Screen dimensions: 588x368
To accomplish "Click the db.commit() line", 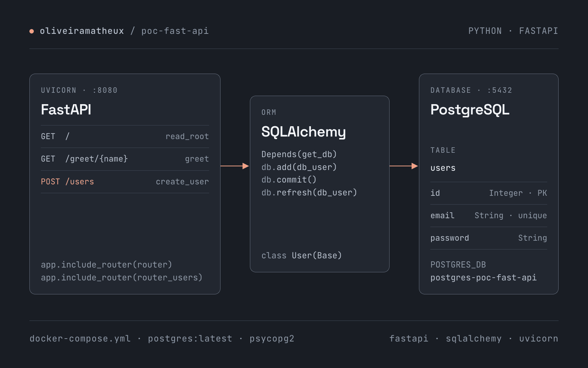I will coord(289,180).
